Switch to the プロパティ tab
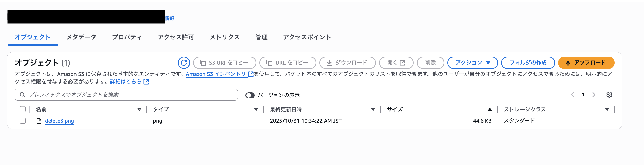644x165 pixels. pos(127,37)
